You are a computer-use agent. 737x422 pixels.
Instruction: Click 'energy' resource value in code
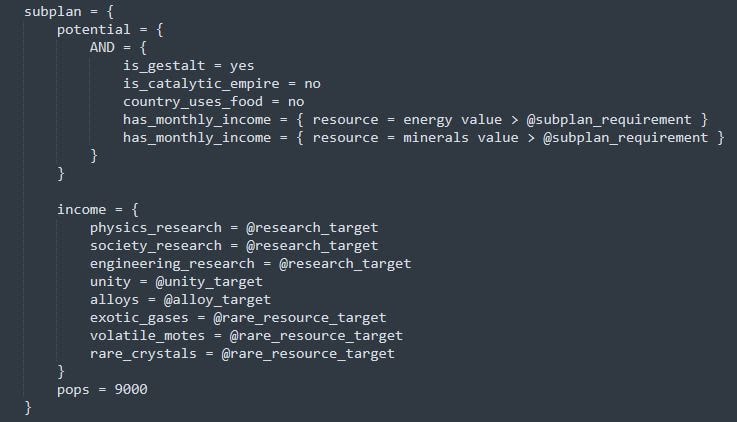(428, 120)
